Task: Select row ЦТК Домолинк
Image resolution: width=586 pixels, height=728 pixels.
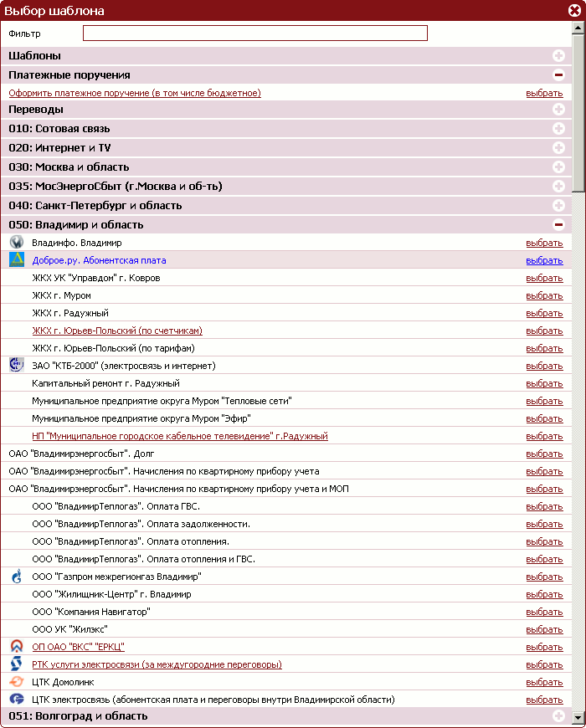Action: tap(286, 682)
